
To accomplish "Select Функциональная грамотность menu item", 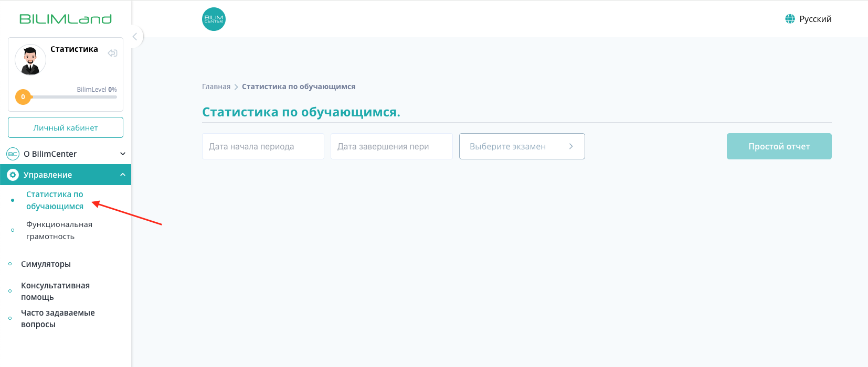I will point(59,230).
